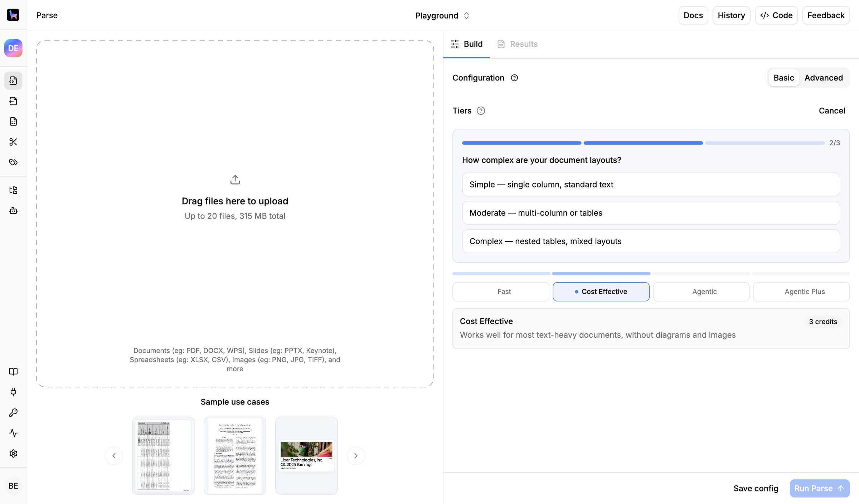Click the Feedback button
Screen dimensions: 859x504
point(826,15)
